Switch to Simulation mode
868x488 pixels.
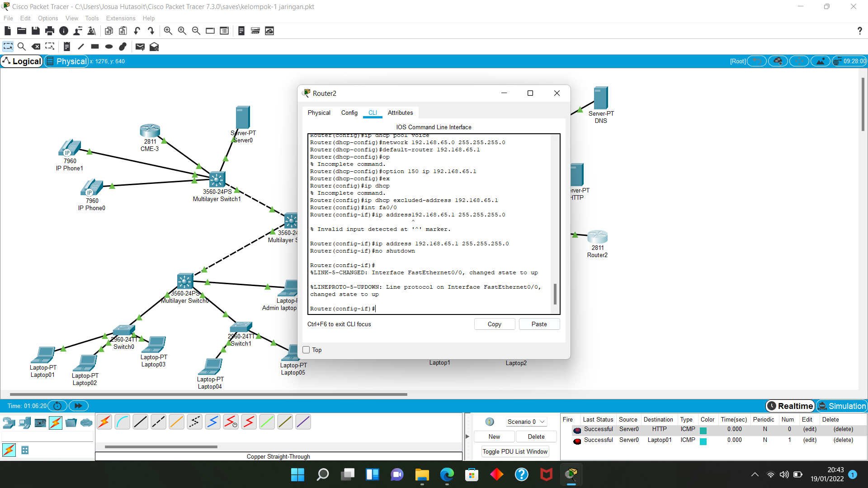(x=842, y=406)
